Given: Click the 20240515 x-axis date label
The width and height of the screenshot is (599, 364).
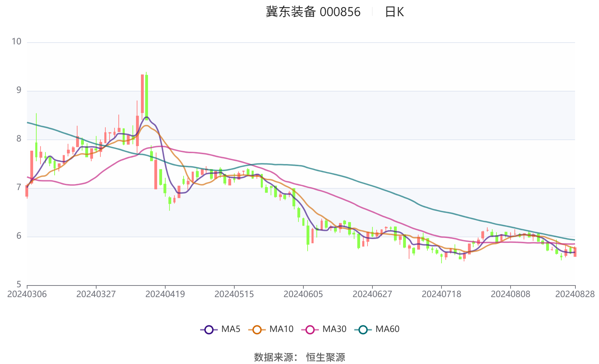Looking at the screenshot, I should tap(234, 294).
